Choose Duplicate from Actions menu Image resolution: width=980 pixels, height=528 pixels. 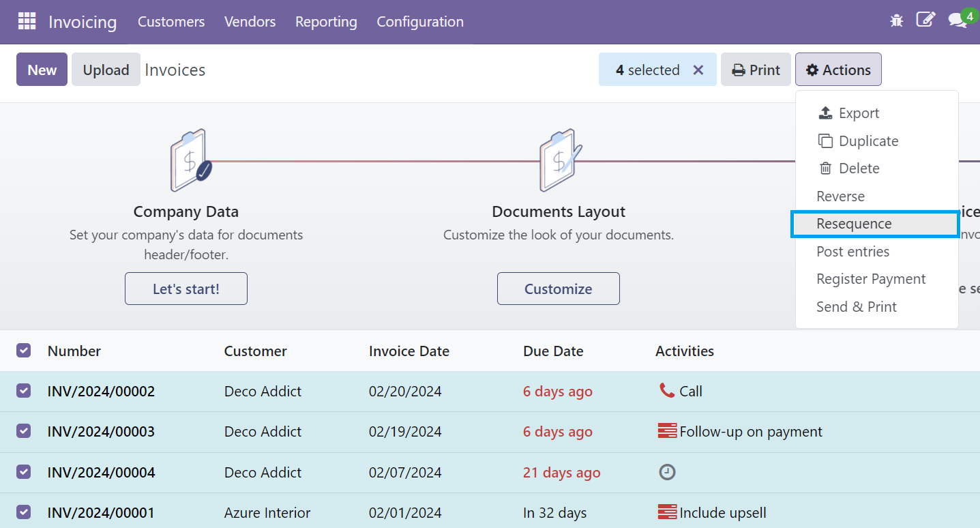pos(876,141)
